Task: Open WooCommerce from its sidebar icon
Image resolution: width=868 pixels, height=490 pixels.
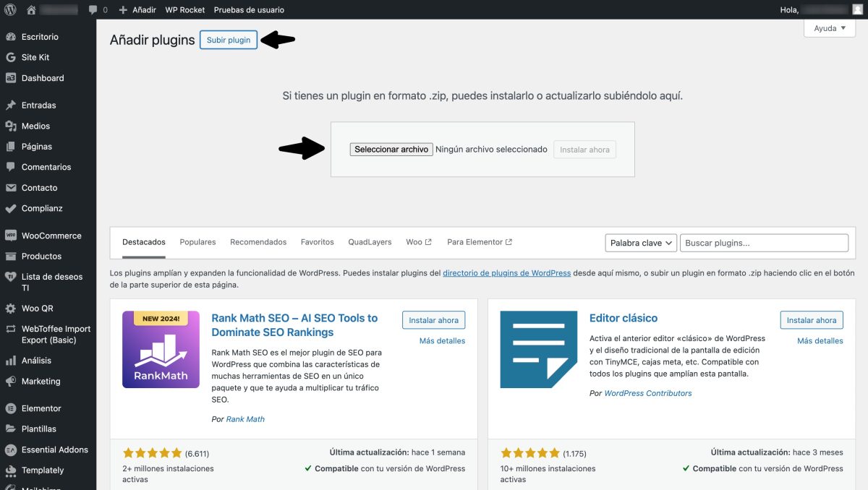Action: click(10, 235)
